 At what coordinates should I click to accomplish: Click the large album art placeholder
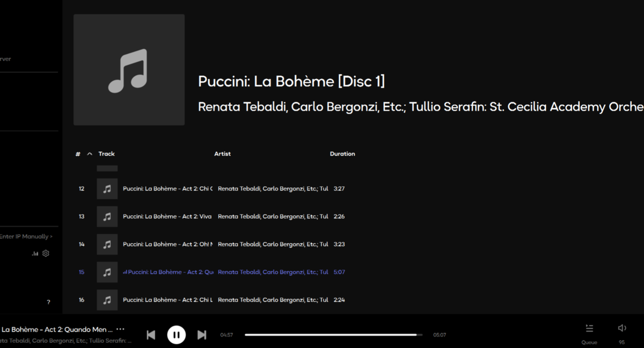click(129, 70)
